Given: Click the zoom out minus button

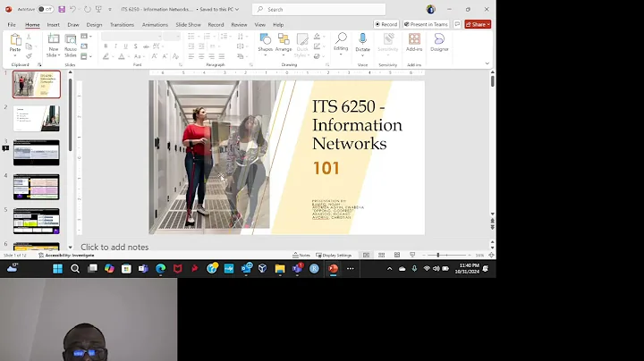Looking at the screenshot, I should pyautogui.click(x=424, y=256).
